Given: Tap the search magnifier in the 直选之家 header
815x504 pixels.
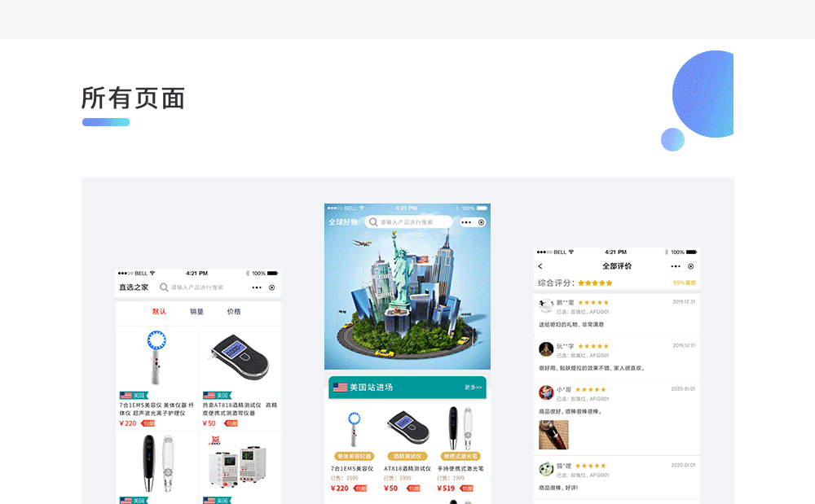Looking at the screenshot, I should point(164,287).
